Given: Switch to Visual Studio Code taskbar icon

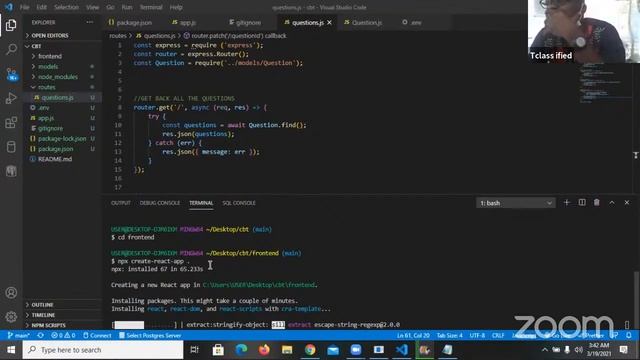Looking at the screenshot, I should [402, 350].
